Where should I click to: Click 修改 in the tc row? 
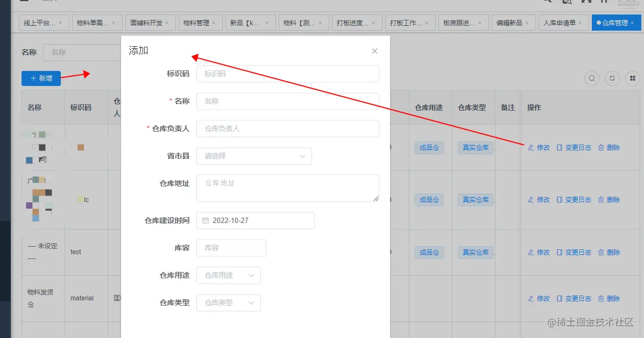pyautogui.click(x=539, y=200)
